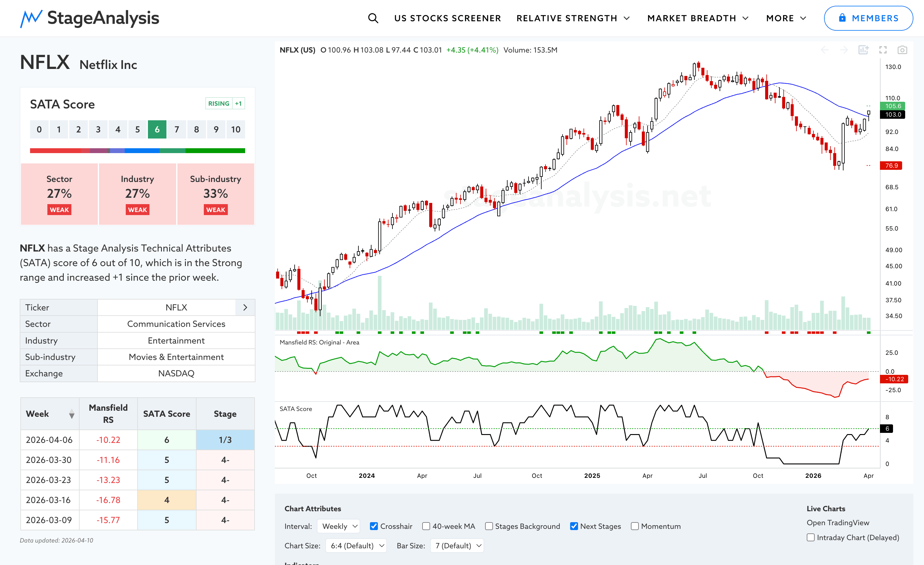Image resolution: width=924 pixels, height=565 pixels.
Task: Open the Bar Size dropdown
Action: 457,546
